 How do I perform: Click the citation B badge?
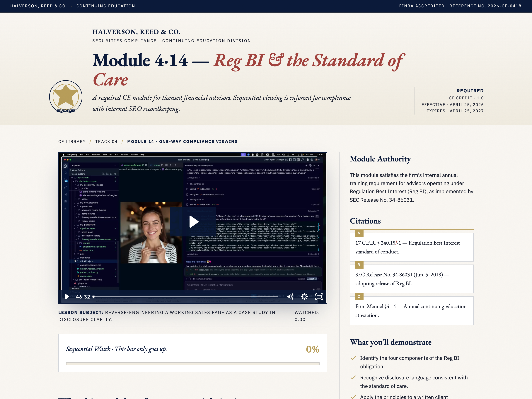tap(359, 265)
